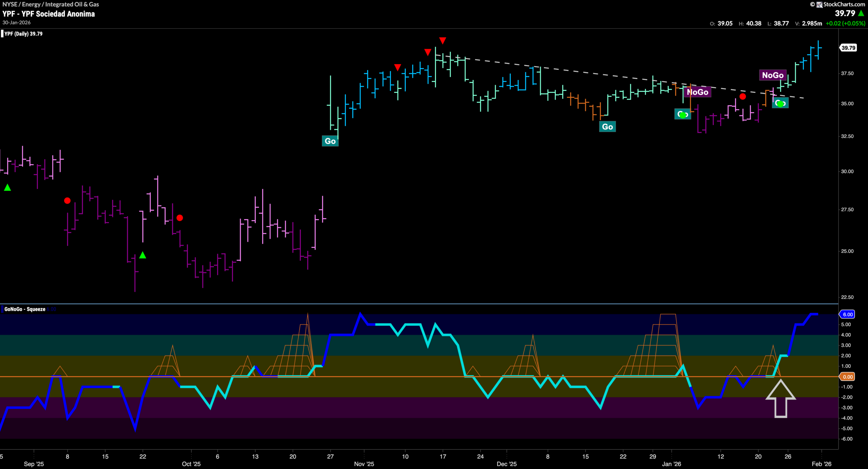Click the 22.50 price axis label
The width and height of the screenshot is (868, 469).
pos(847,297)
